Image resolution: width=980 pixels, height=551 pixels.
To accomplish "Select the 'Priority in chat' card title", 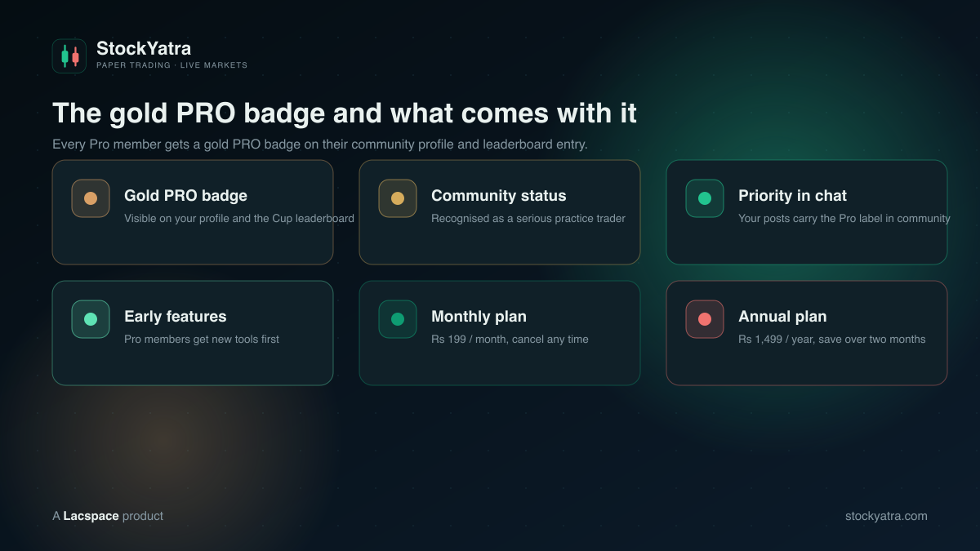I will pos(792,196).
